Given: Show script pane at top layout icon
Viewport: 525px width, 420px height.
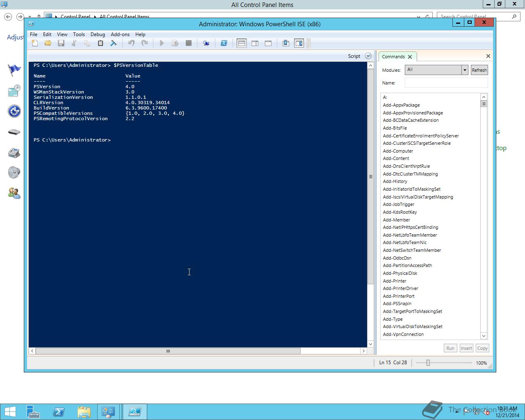Looking at the screenshot, I should tap(242, 43).
